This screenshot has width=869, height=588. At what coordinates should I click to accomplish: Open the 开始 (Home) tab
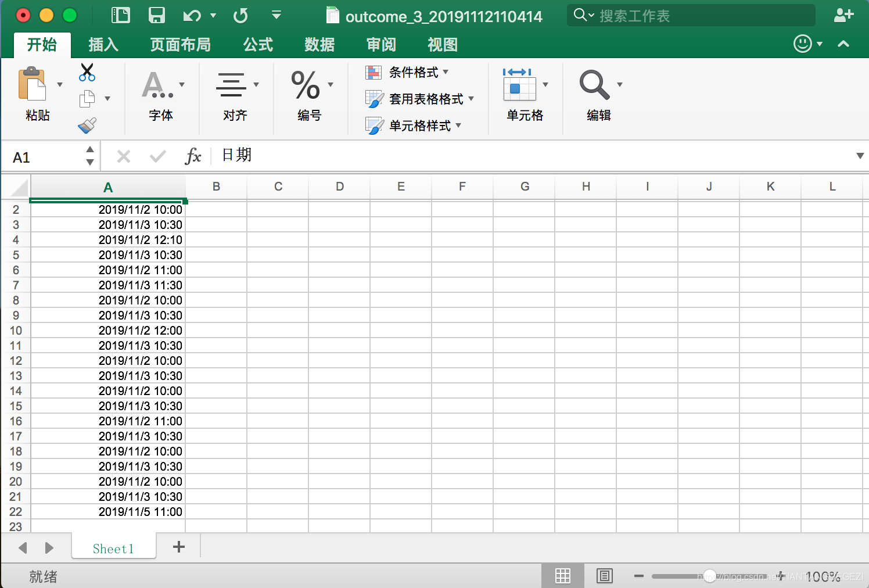(x=42, y=45)
